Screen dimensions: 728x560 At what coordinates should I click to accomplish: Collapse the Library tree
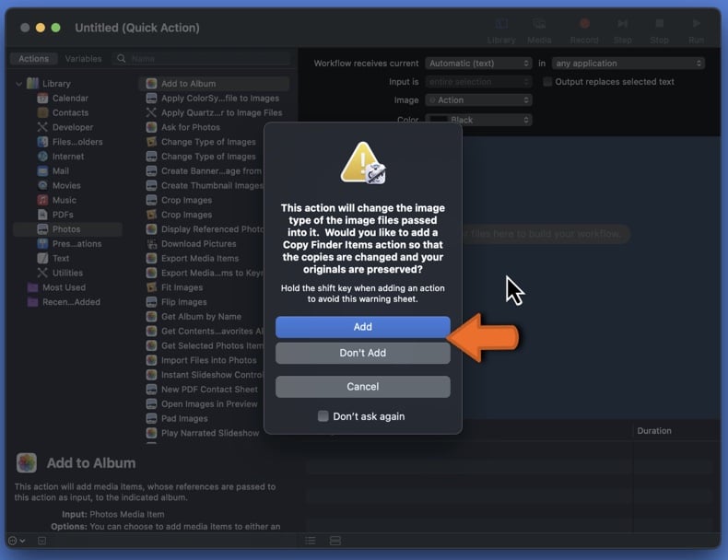(x=19, y=84)
